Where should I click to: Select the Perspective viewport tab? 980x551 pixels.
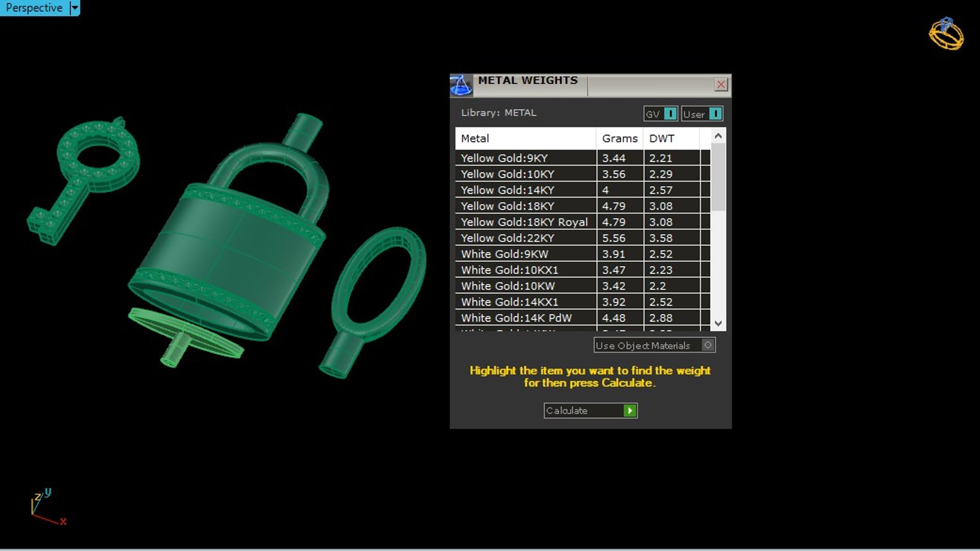coord(34,8)
